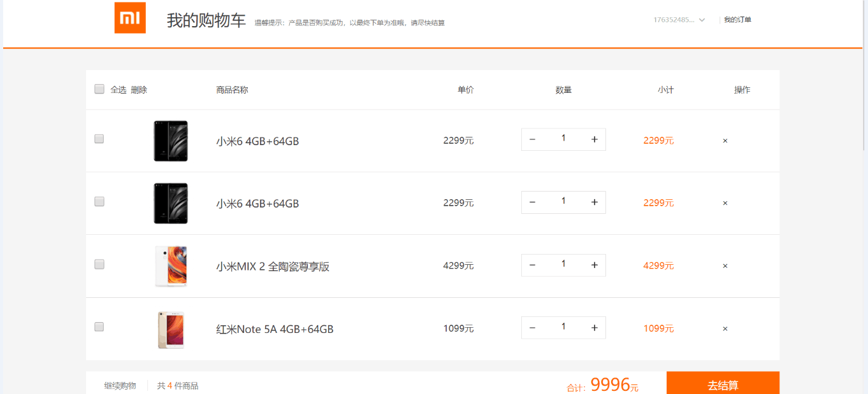Decrease 红米Note 5A quantity with minus

click(533, 328)
